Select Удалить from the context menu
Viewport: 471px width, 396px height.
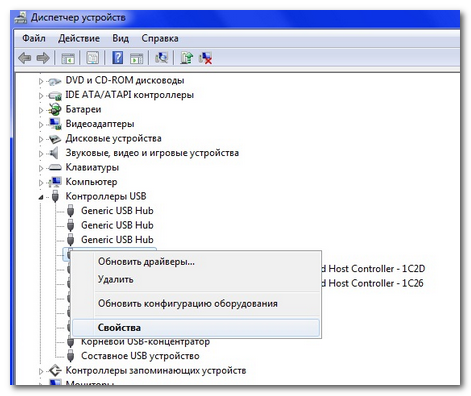115,279
